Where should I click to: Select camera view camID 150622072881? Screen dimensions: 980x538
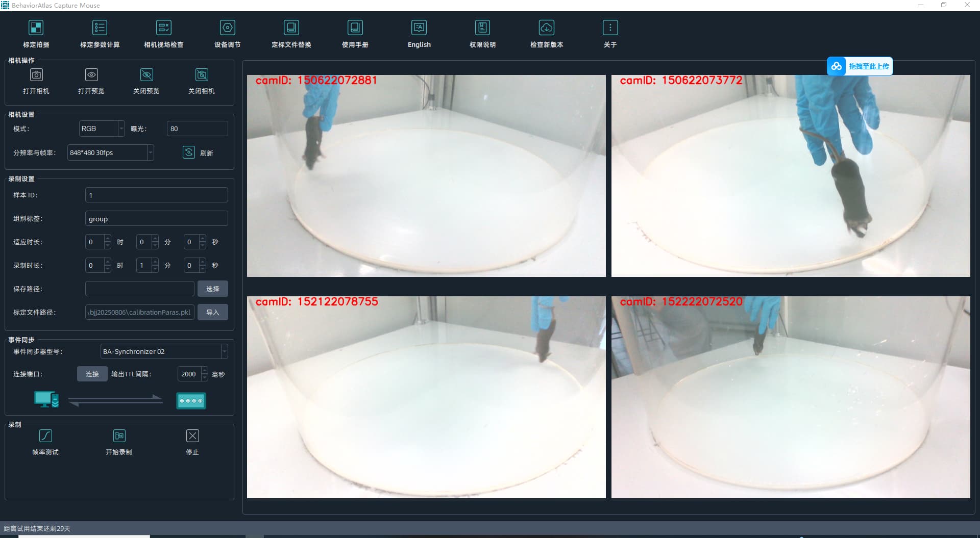tap(426, 176)
